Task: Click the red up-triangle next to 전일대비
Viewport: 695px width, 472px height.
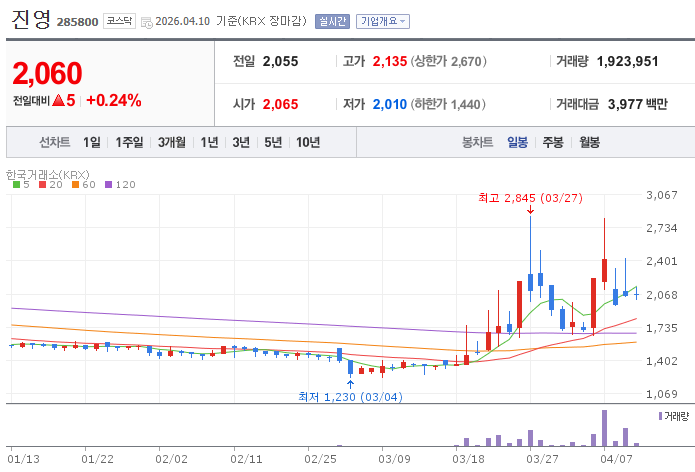Action: coord(59,101)
